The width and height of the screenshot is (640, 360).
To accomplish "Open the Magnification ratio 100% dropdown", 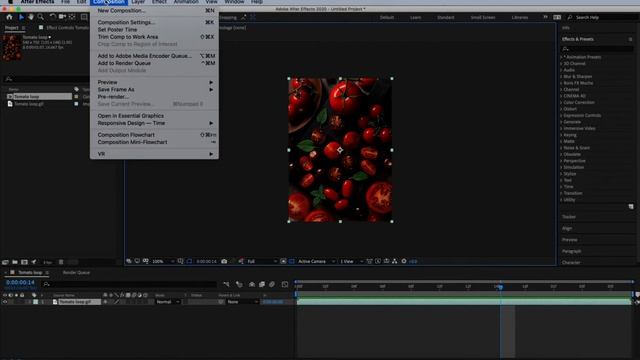I will point(163,261).
